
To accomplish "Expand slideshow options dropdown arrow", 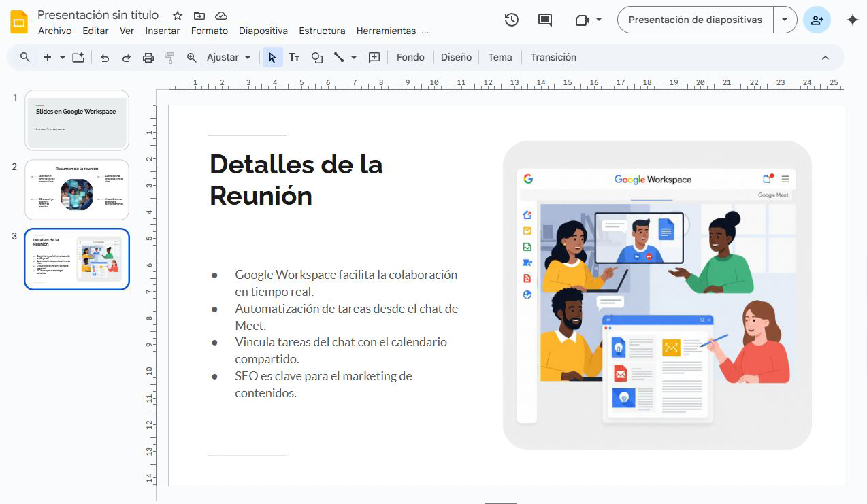I will click(785, 20).
